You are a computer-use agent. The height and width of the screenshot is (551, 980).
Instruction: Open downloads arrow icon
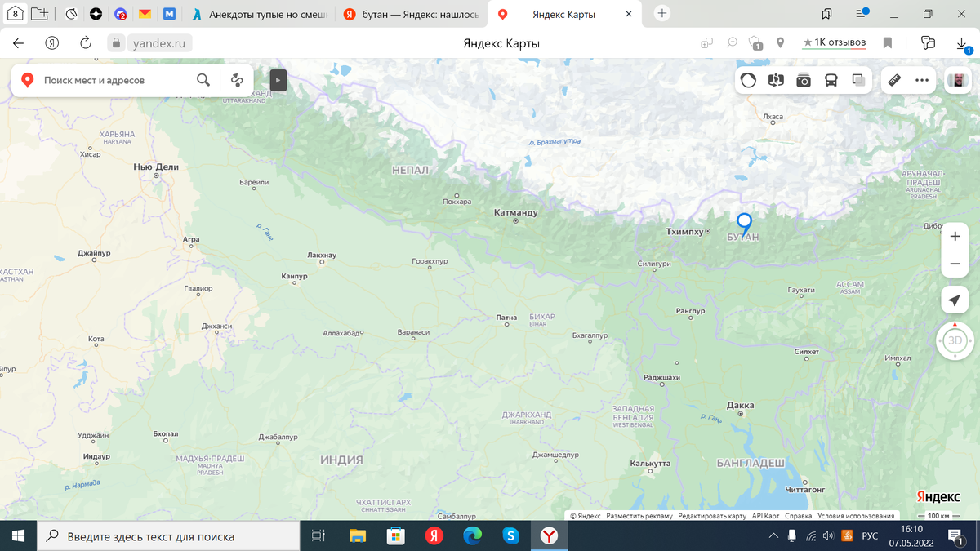[x=962, y=43]
